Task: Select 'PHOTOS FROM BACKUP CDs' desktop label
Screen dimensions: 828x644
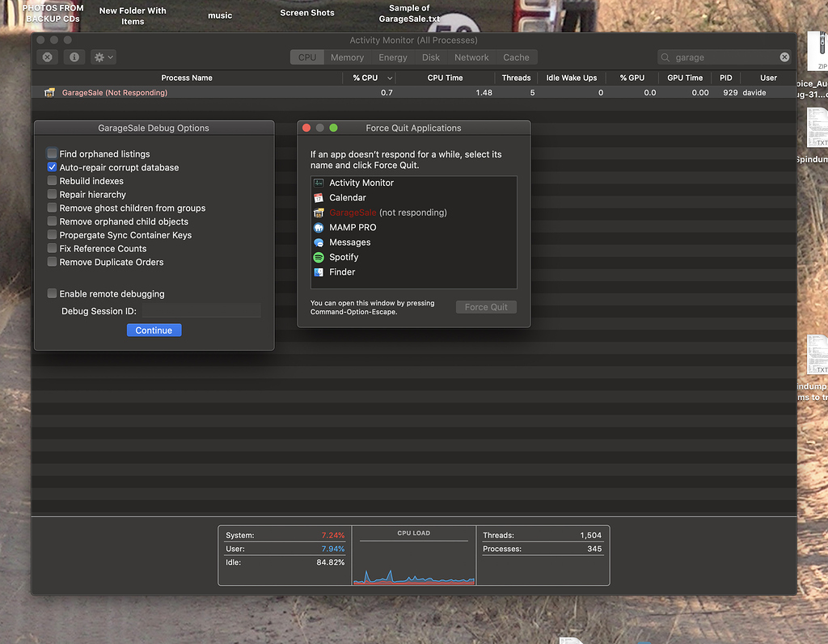Action: pyautogui.click(x=53, y=13)
